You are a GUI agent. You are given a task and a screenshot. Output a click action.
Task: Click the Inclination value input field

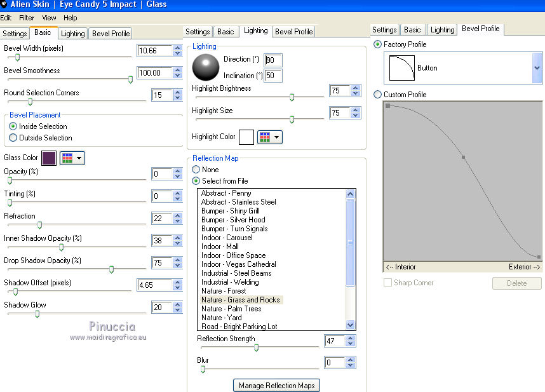273,76
